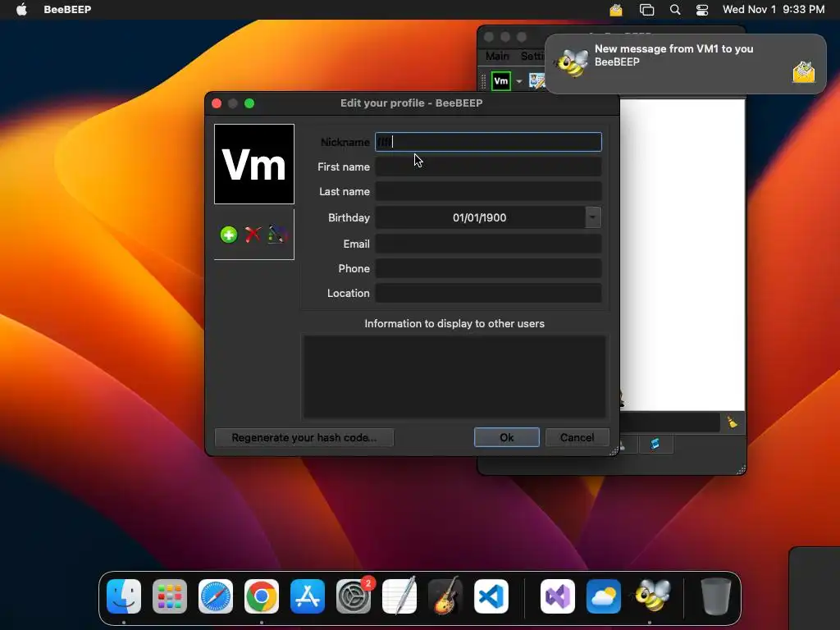Open BeeBEEP menu in the menu bar
The width and height of the screenshot is (840, 630).
pos(67,9)
